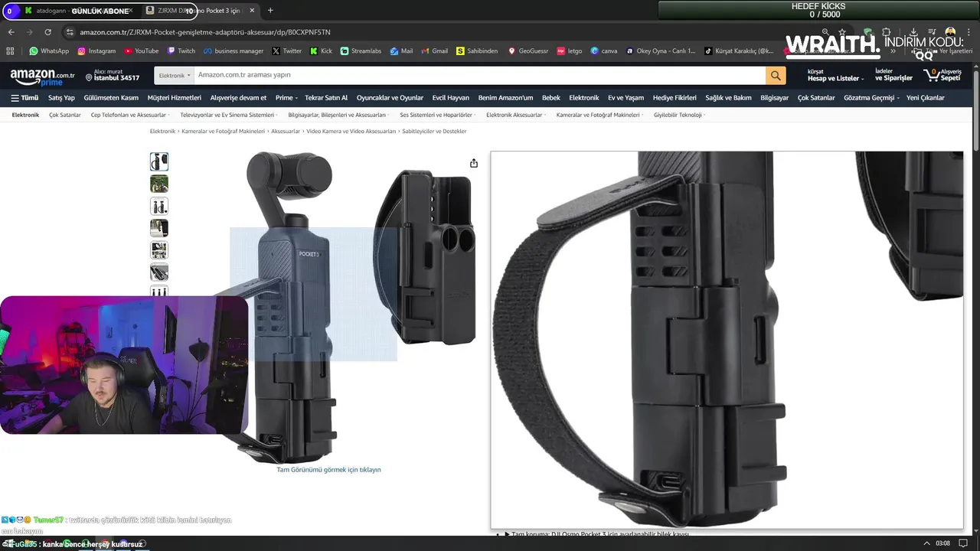This screenshot has width=980, height=551.
Task: Open Gülümseten Kasım in navigation
Action: (111, 98)
